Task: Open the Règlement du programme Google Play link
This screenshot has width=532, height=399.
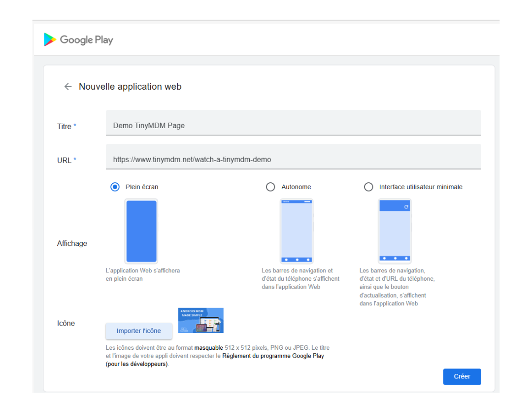Action: pos(273,356)
